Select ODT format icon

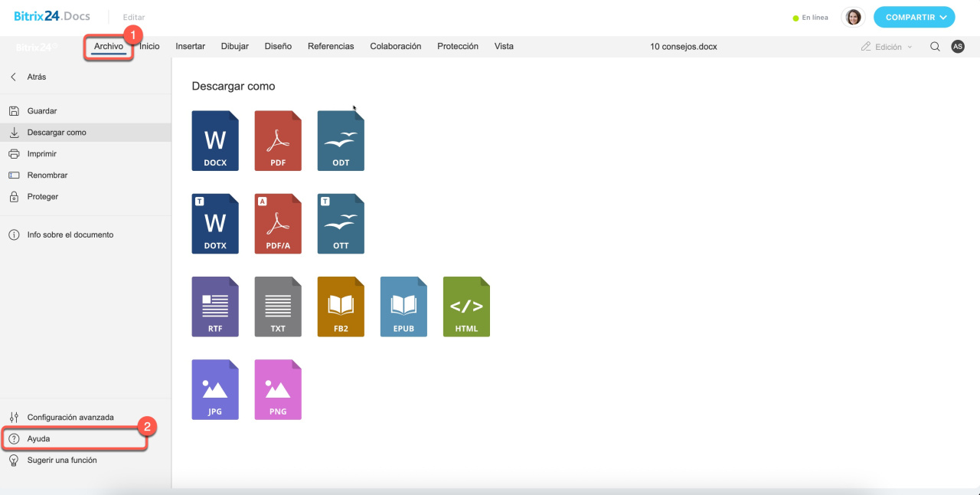point(341,141)
